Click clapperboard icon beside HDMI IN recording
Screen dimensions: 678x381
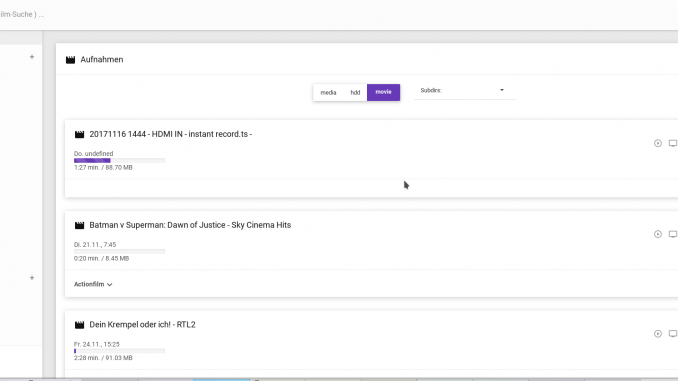click(80, 134)
